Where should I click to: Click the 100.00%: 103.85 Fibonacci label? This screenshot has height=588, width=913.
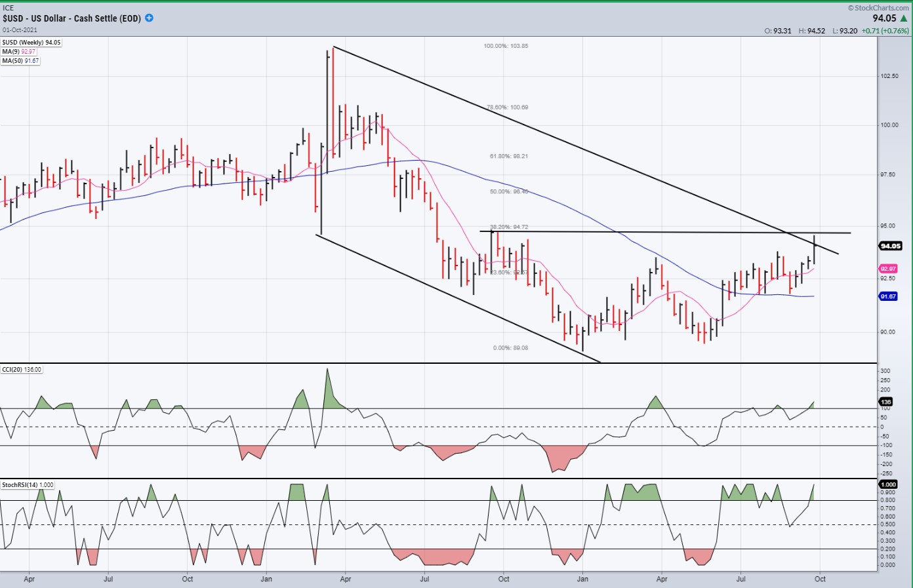click(x=506, y=46)
